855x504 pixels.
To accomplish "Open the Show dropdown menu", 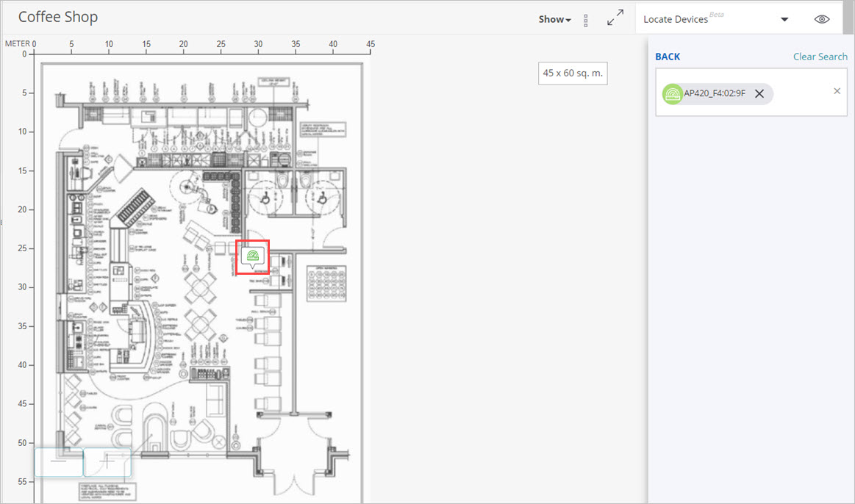I will pos(554,19).
